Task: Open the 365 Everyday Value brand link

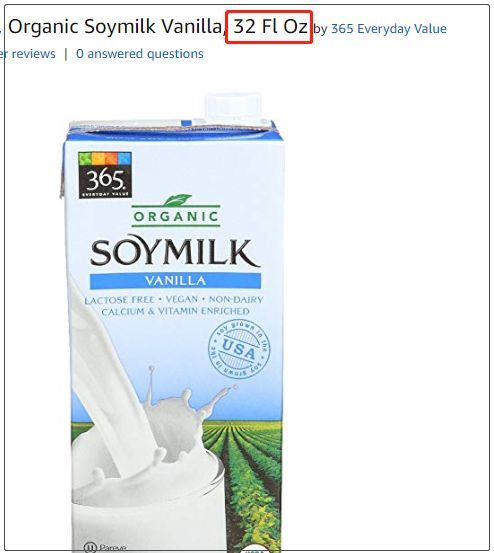Action: pos(389,29)
